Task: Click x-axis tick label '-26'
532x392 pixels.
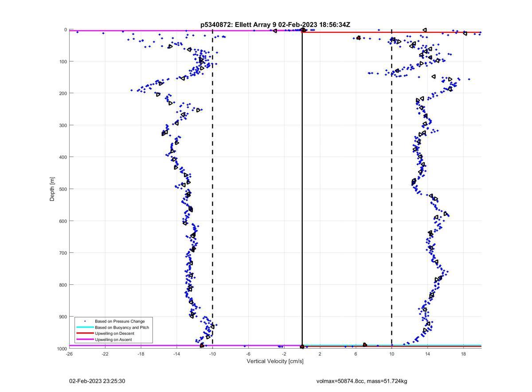Action: point(69,354)
